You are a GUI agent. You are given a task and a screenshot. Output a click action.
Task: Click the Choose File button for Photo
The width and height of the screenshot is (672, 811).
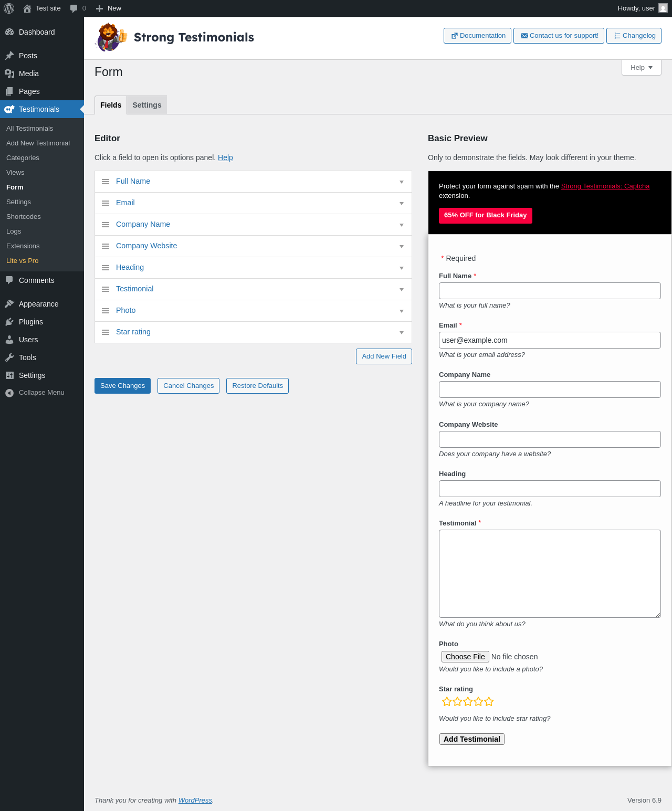tap(465, 657)
